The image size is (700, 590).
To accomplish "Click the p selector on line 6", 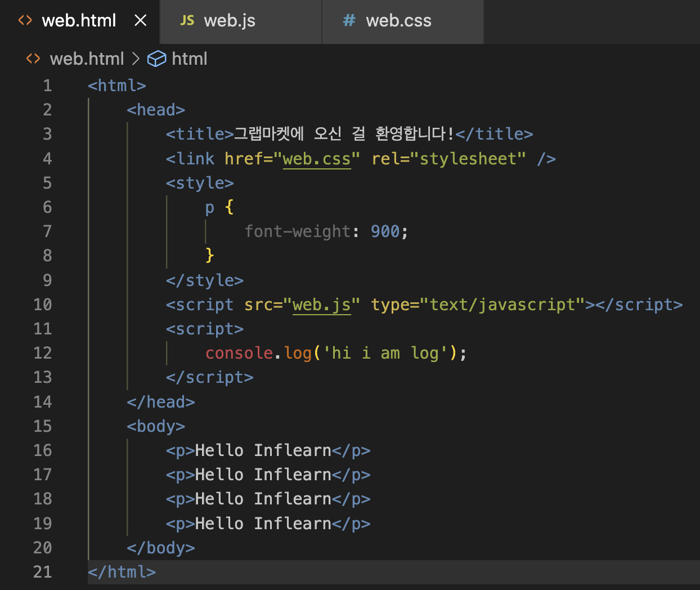I will coord(210,207).
